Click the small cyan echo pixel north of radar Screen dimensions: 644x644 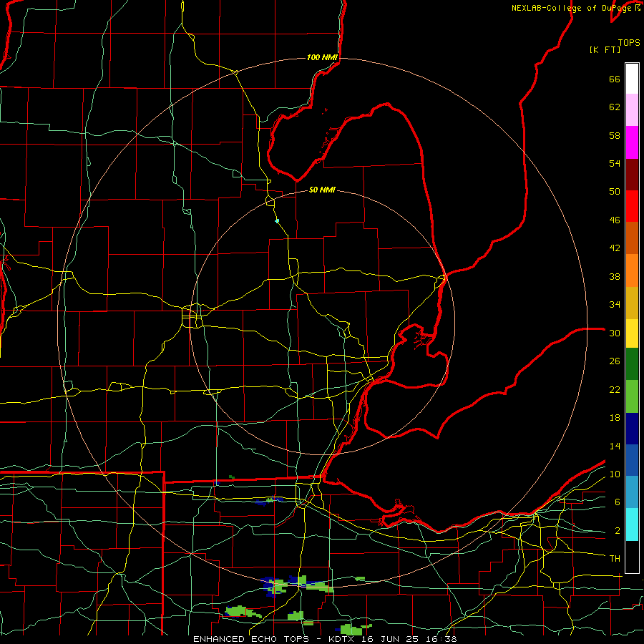[x=277, y=221]
